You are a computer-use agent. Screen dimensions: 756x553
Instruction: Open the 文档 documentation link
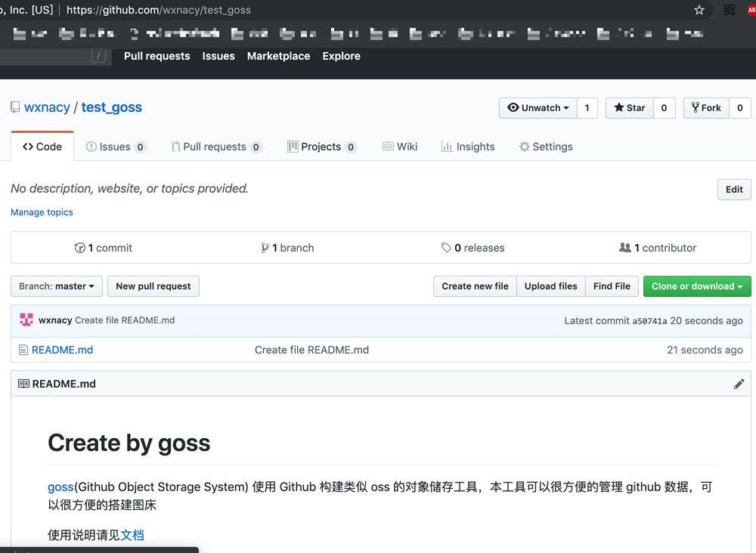[132, 535]
